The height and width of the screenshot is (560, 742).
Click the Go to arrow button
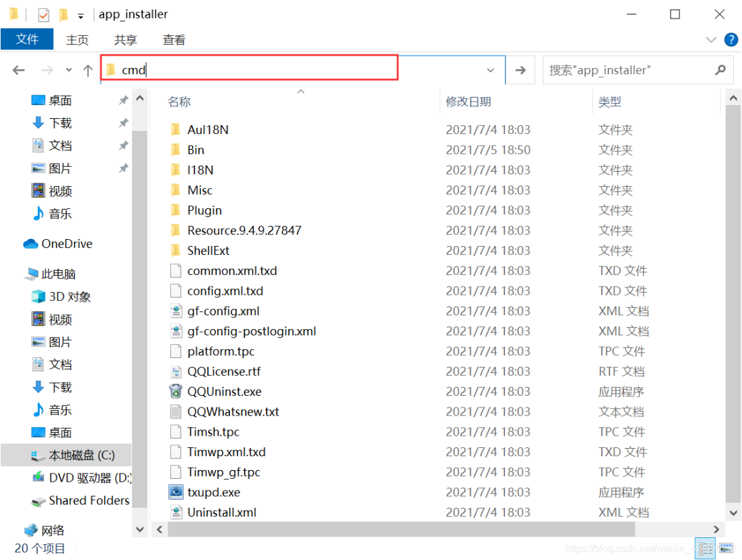(521, 70)
